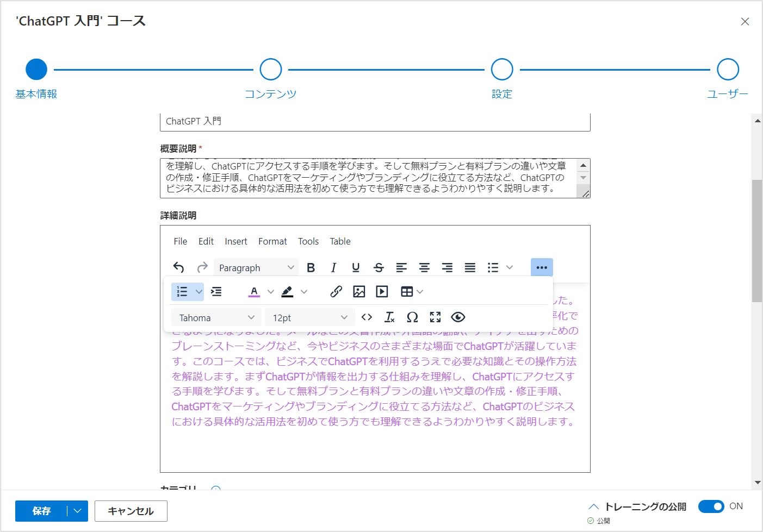Center align the text

[x=424, y=267]
